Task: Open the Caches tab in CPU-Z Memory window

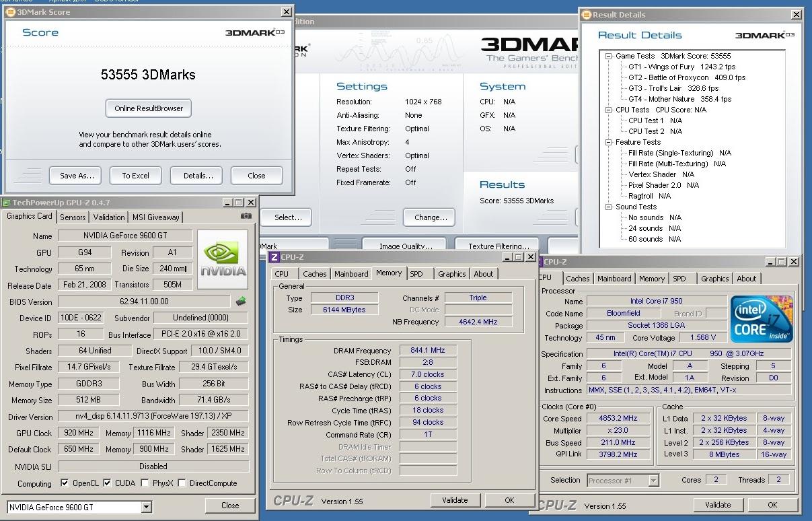Action: tap(314, 274)
